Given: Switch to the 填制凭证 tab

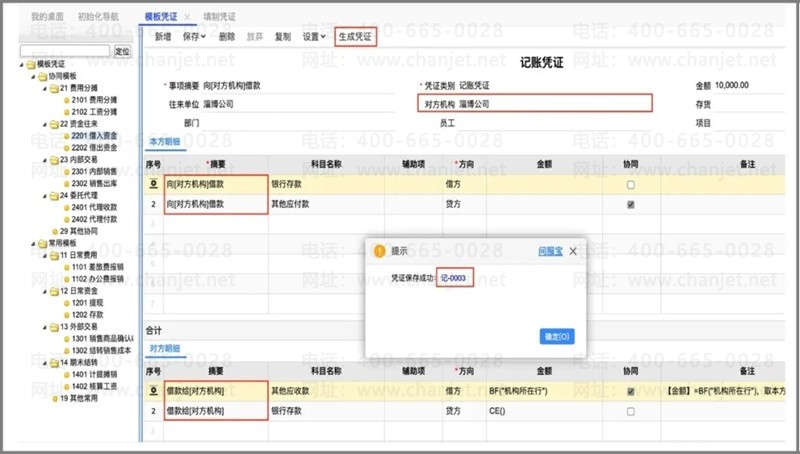Looking at the screenshot, I should pyautogui.click(x=219, y=18).
